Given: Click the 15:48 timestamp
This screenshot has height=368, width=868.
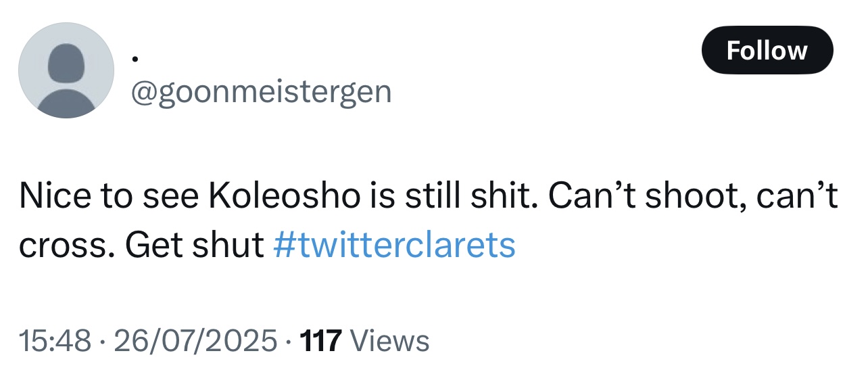Looking at the screenshot, I should [x=54, y=340].
